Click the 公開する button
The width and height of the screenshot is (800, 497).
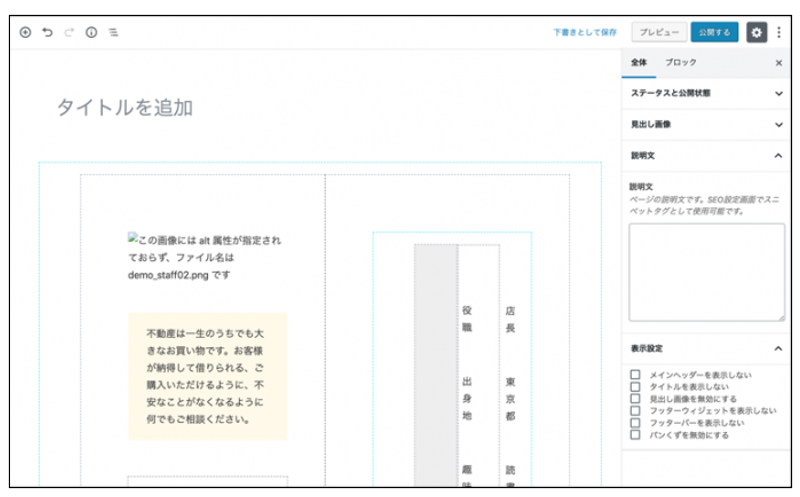tap(714, 32)
